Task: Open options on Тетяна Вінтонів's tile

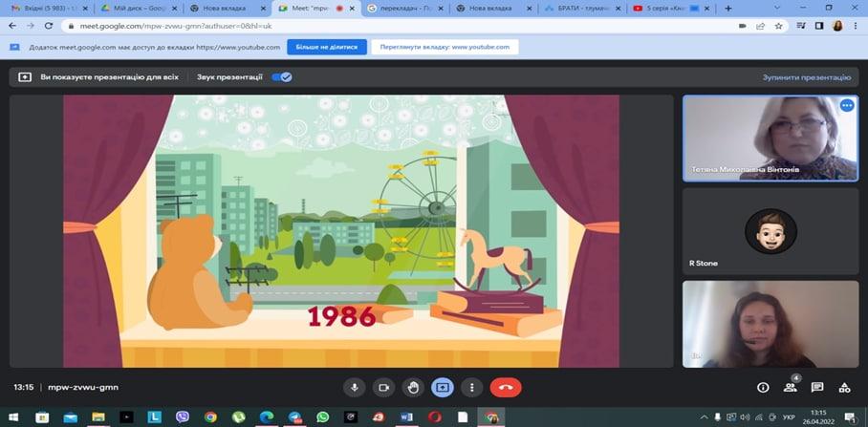Action: click(846, 106)
